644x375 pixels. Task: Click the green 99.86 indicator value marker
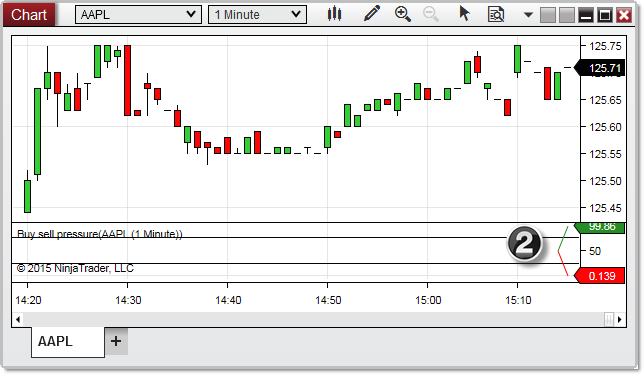point(600,227)
